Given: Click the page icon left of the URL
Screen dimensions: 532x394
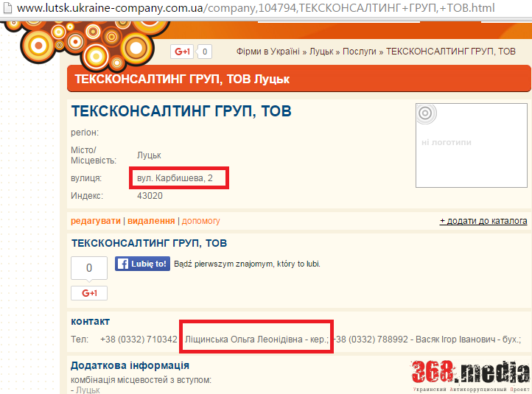Looking at the screenshot, I should [7, 8].
